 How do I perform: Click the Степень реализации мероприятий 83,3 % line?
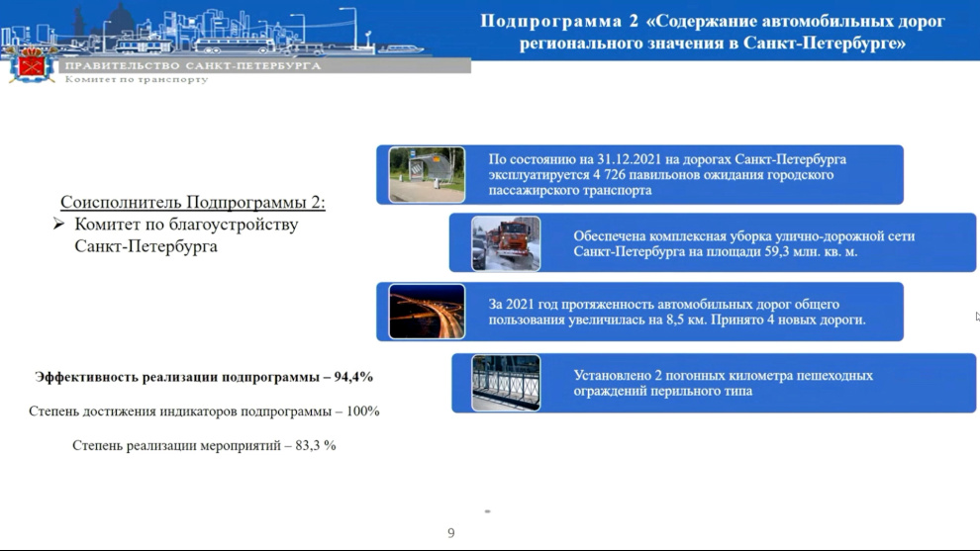pos(204,445)
